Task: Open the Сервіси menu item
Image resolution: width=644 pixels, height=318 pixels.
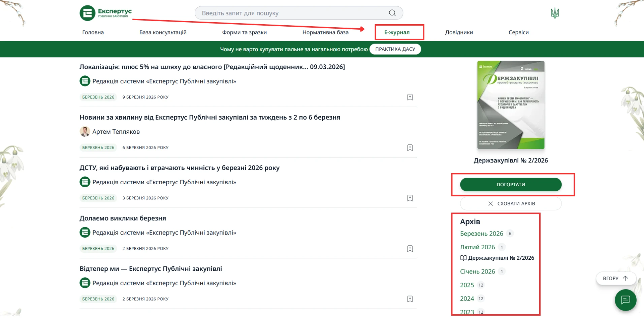Action: [518, 32]
